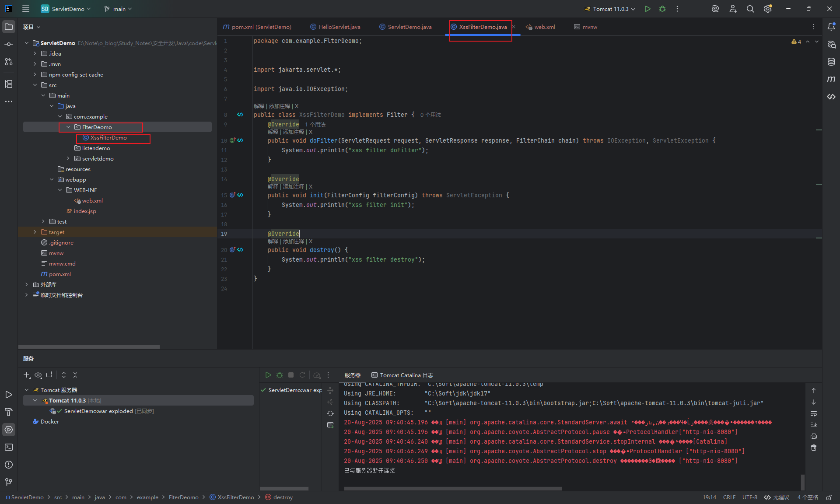Image resolution: width=840 pixels, height=504 pixels.
Task: Open Tomcat 11.0.3 run configuration dropdown
Action: click(x=610, y=9)
